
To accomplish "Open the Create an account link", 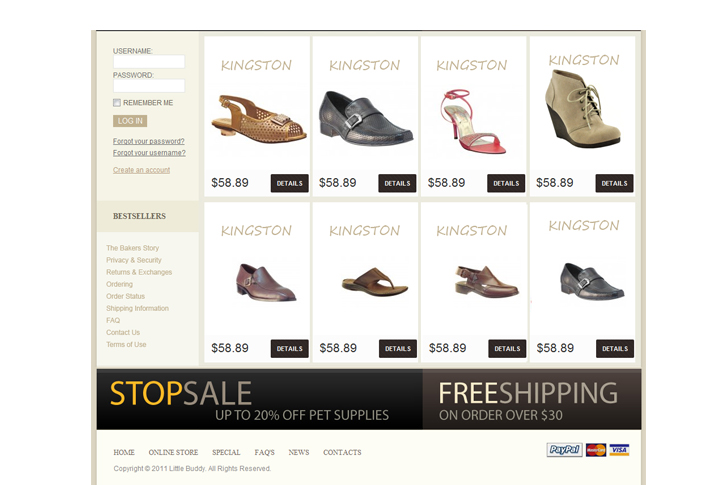I will click(x=141, y=170).
